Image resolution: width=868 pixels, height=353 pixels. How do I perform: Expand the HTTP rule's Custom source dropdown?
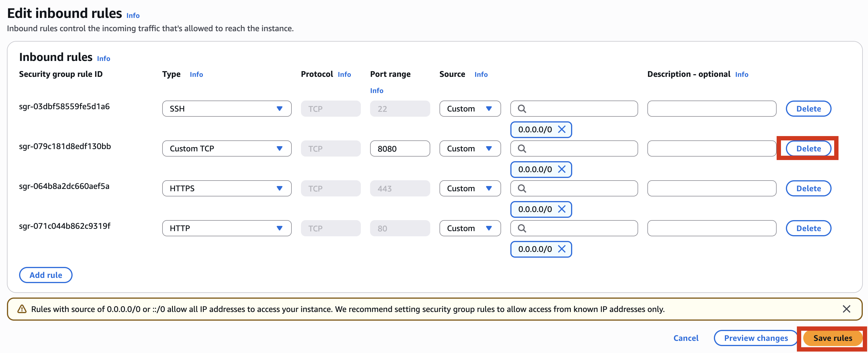click(x=470, y=228)
